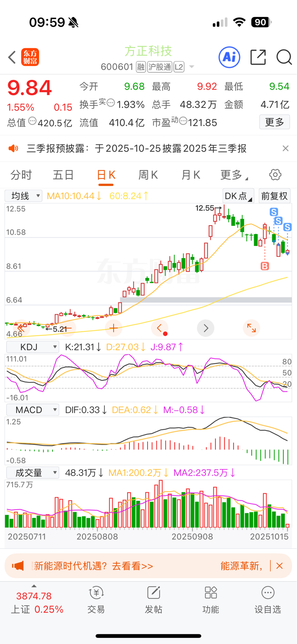
Task: Open the 均线 indicator dropdown
Action: (24, 196)
